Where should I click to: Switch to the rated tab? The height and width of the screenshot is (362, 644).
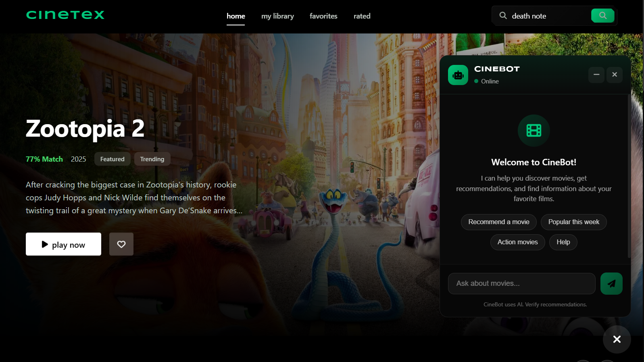[362, 16]
